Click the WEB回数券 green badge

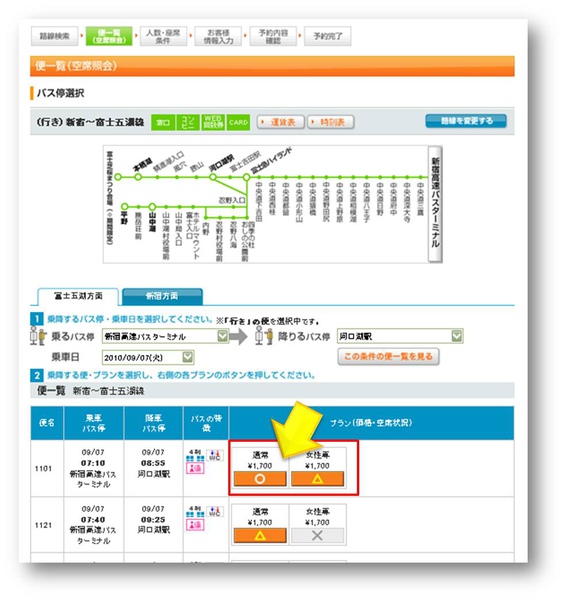213,122
